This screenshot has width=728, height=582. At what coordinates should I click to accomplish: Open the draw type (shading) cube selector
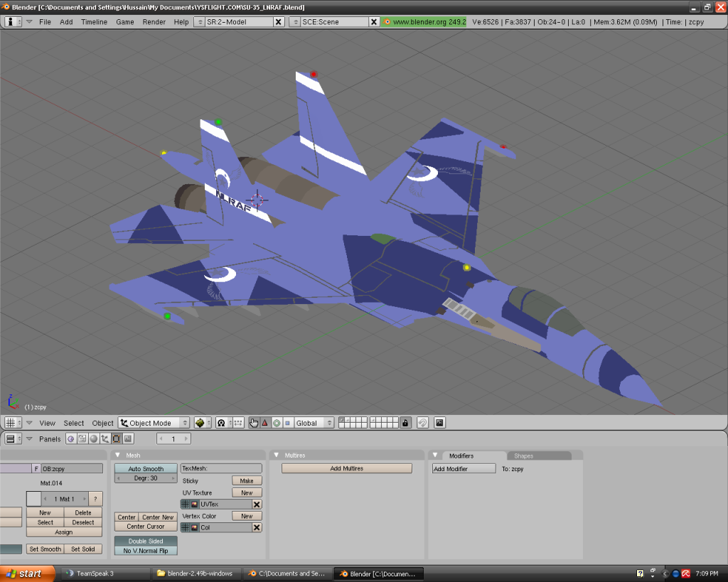(203, 423)
